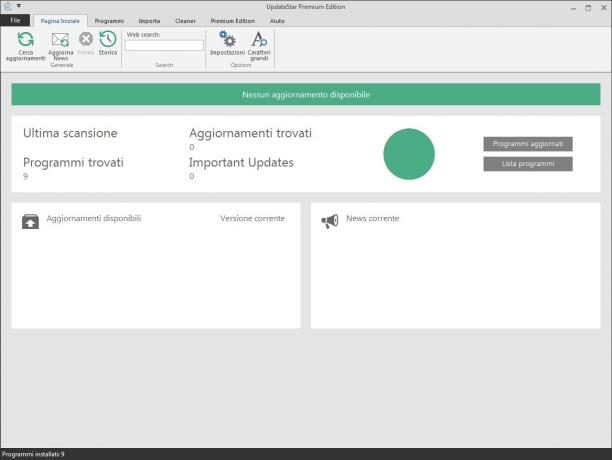Close the UpdateStar Premium Edition window
Screen dimensions: 612x460
pos(603,8)
